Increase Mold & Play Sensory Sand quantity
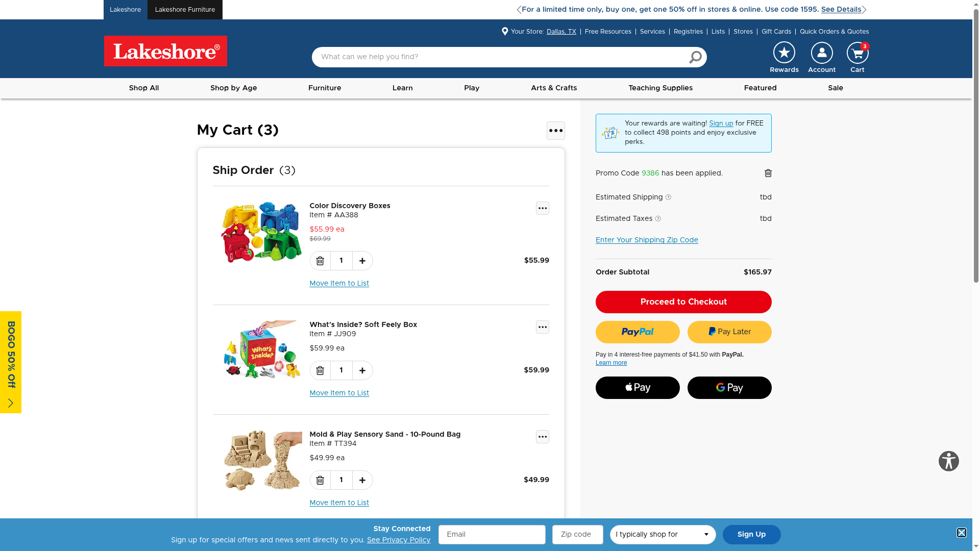Screen dimensions: 980x551 362,480
